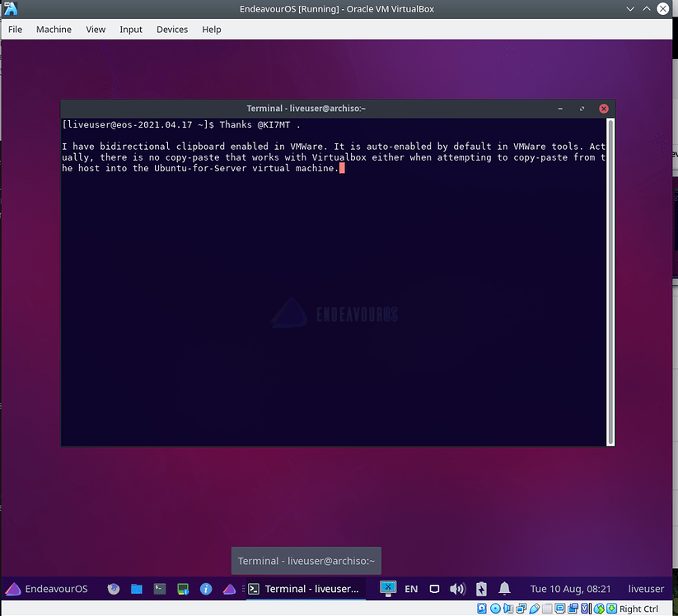The width and height of the screenshot is (678, 616).
Task: Mute audio via the speaker tray icon
Action: click(457, 589)
